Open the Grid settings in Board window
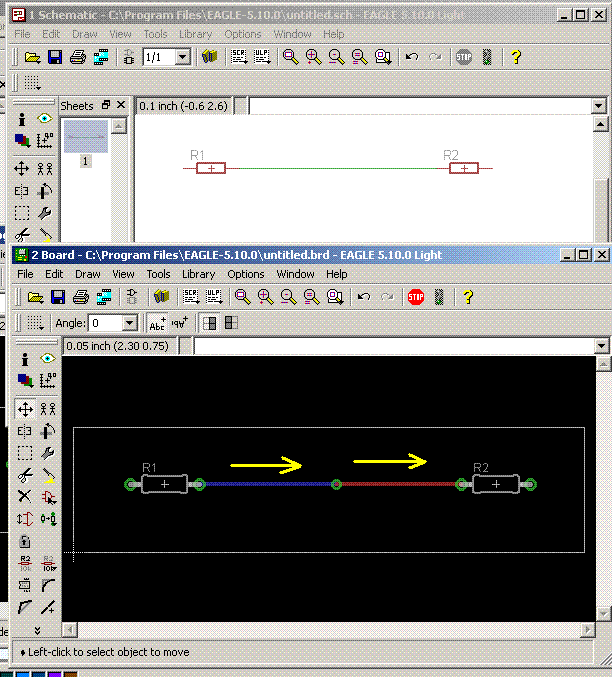 [x=35, y=323]
